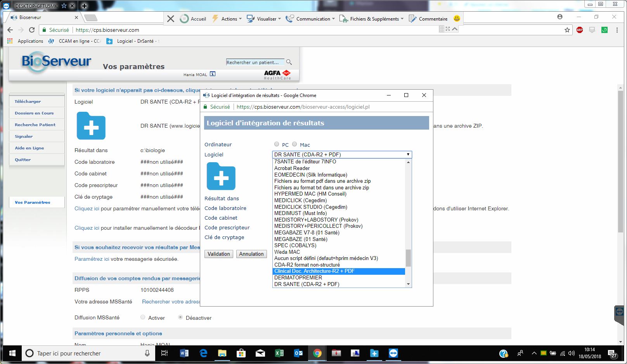Image resolution: width=627 pixels, height=364 pixels.
Task: Click the Word icon in the taskbar
Action: click(x=184, y=353)
